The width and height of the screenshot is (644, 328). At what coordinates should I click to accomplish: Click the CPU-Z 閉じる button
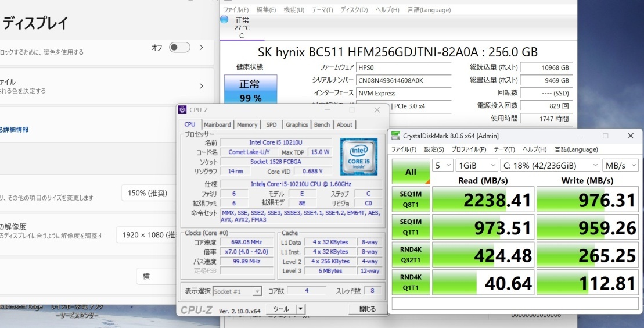coord(367,309)
